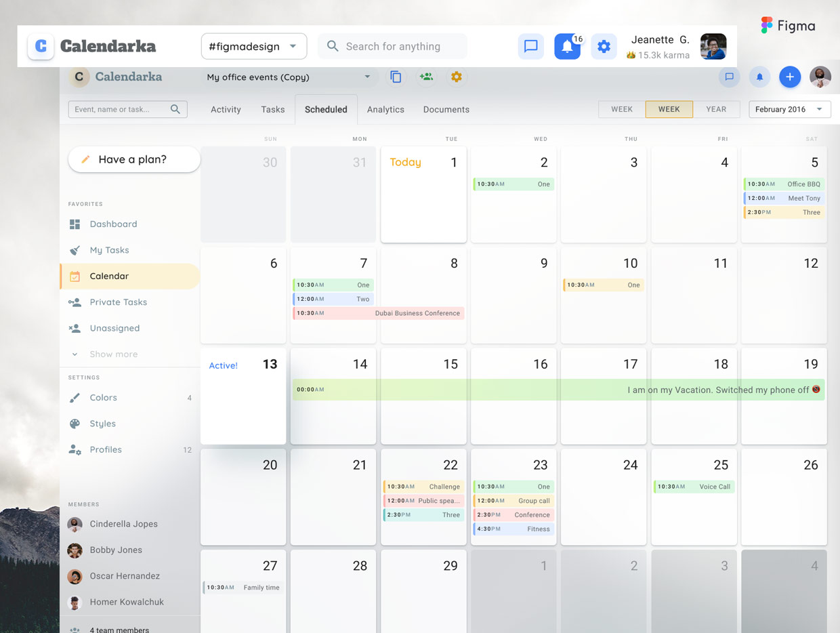
Task: Click the 4 team members entry
Action: tap(130, 628)
